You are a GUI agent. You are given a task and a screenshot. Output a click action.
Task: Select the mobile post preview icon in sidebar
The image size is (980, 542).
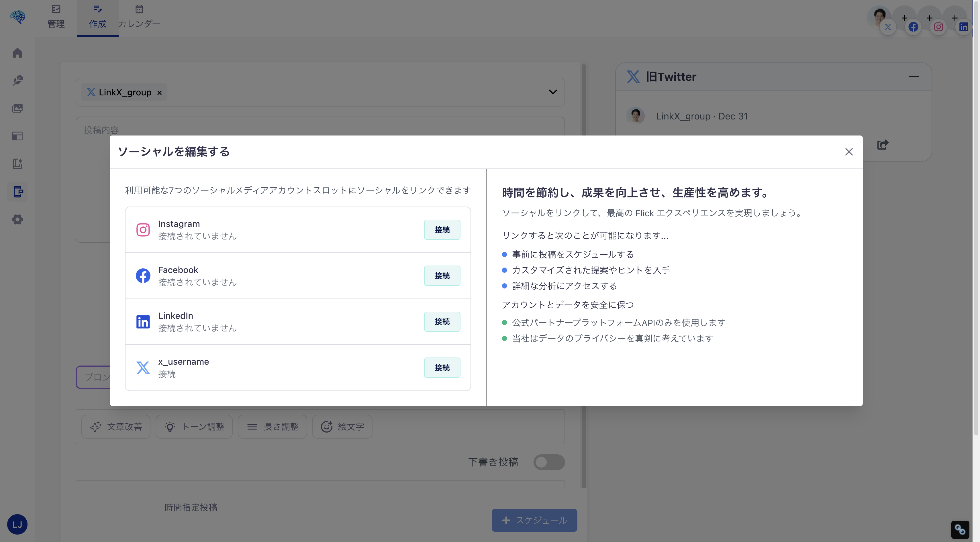point(17,192)
